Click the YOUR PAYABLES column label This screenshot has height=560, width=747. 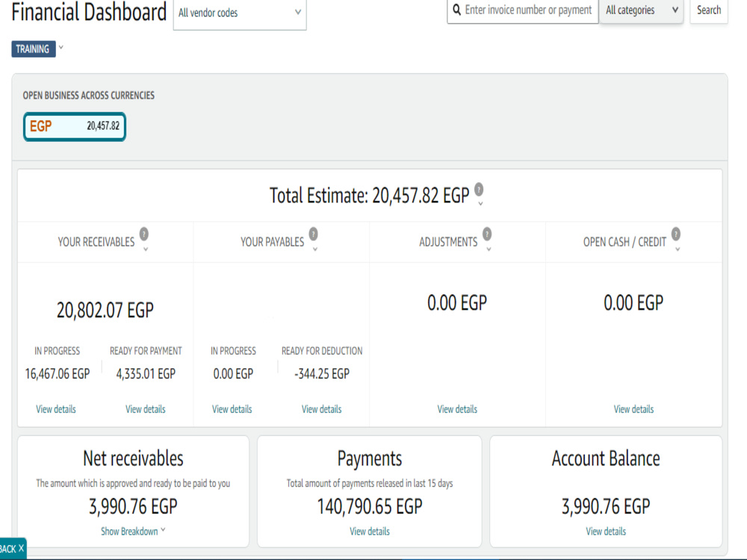click(272, 242)
